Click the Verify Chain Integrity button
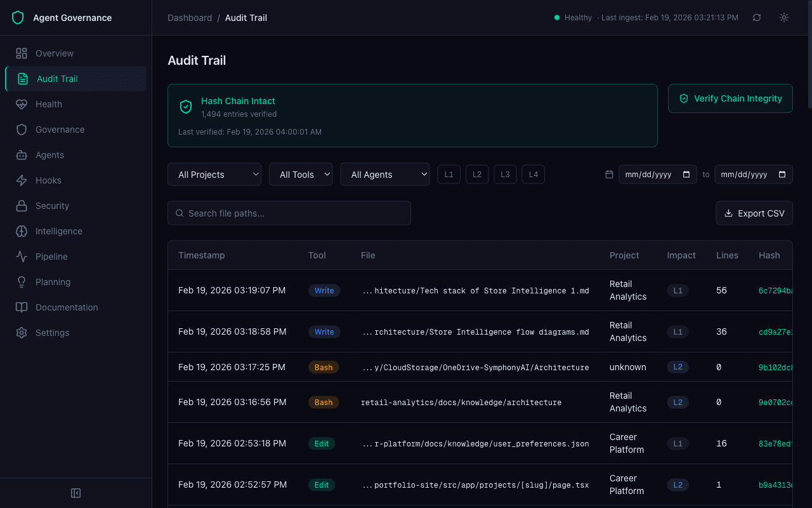 tap(730, 98)
